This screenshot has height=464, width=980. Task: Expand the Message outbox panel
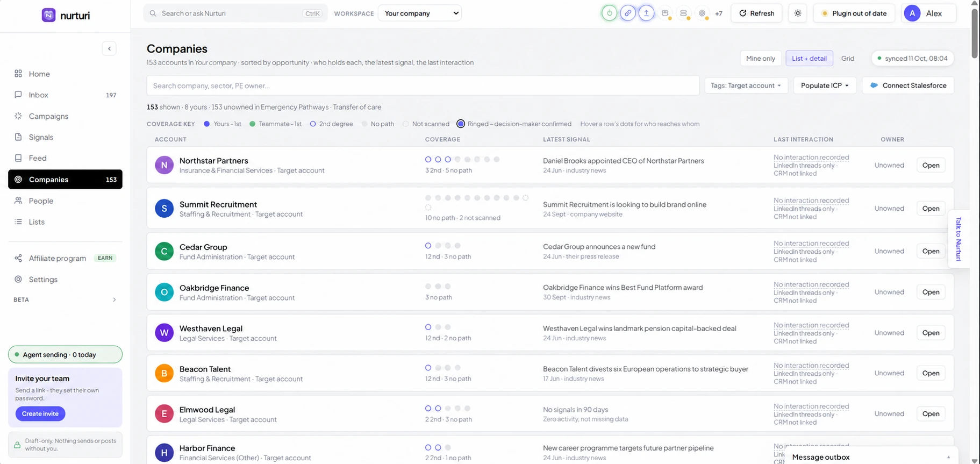pos(871,457)
